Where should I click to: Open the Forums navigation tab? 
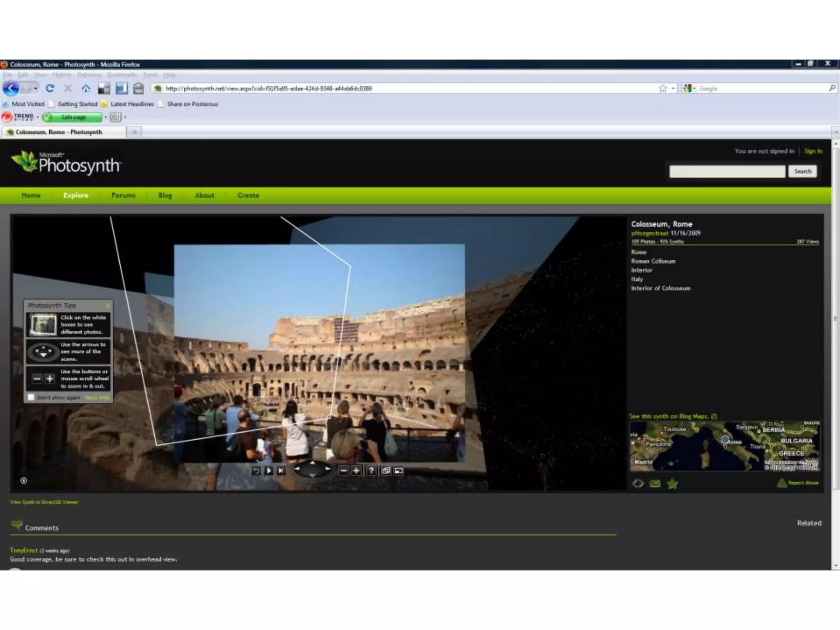[x=123, y=196]
